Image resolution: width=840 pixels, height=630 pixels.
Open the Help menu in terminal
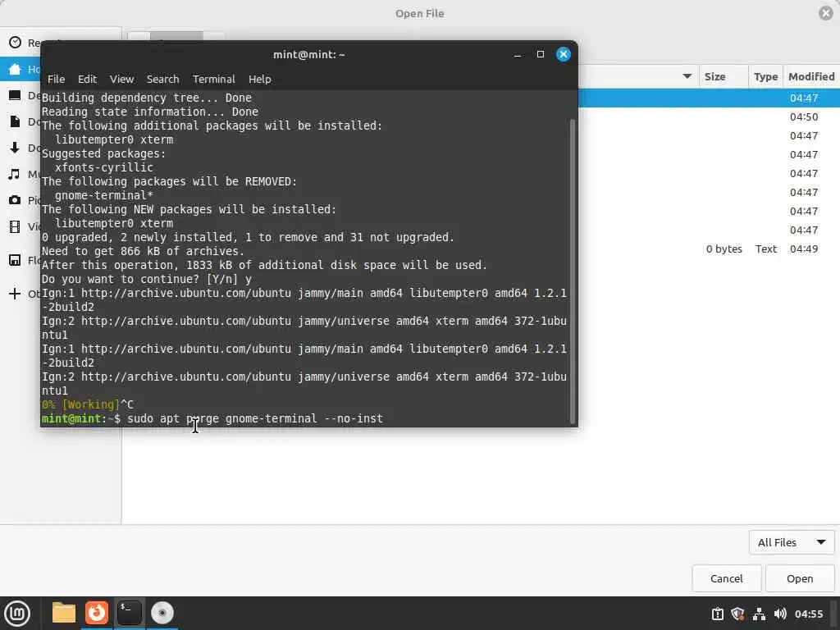click(260, 79)
